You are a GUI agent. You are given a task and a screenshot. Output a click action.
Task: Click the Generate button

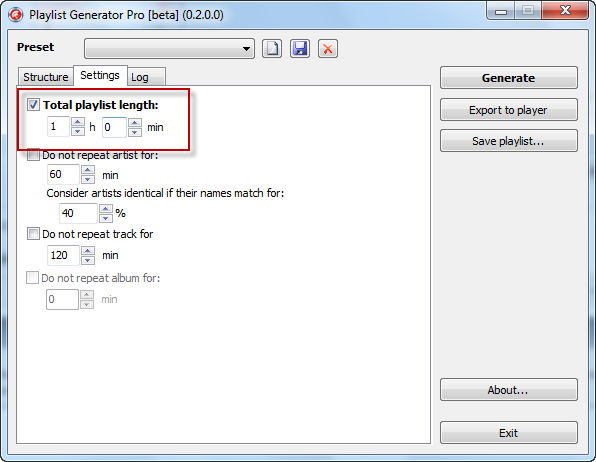tap(509, 78)
